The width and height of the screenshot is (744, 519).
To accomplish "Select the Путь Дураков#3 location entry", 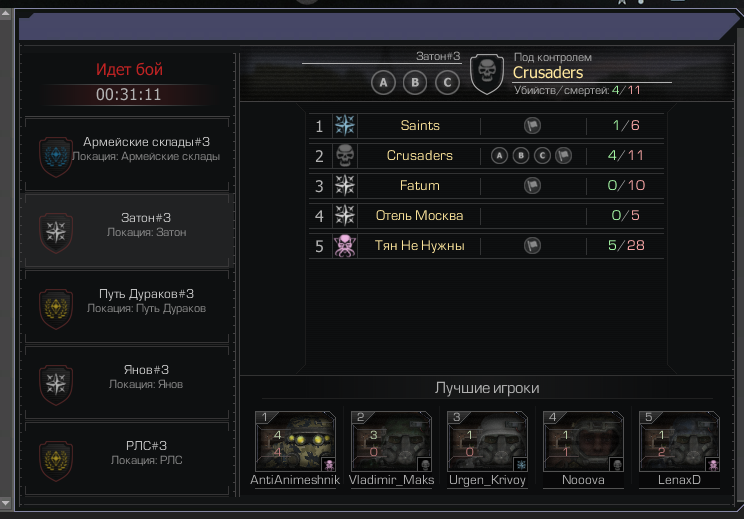I will point(127,306).
